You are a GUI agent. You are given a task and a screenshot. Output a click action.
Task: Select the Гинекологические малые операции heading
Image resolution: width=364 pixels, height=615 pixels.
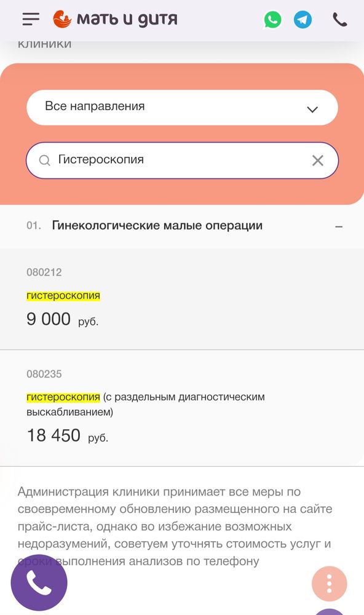tap(158, 225)
